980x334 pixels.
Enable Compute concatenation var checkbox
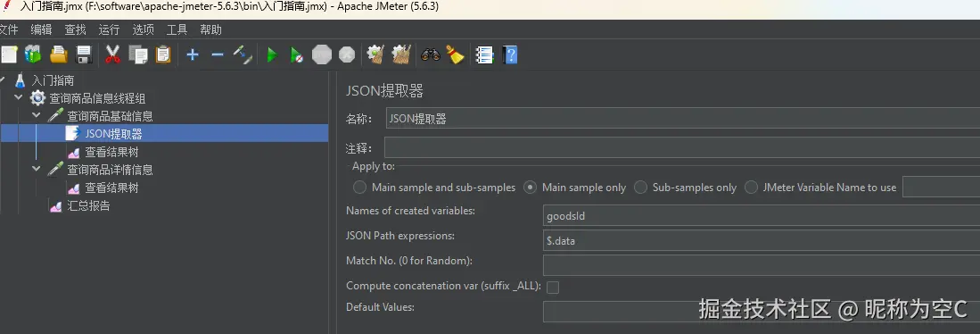[x=553, y=287]
